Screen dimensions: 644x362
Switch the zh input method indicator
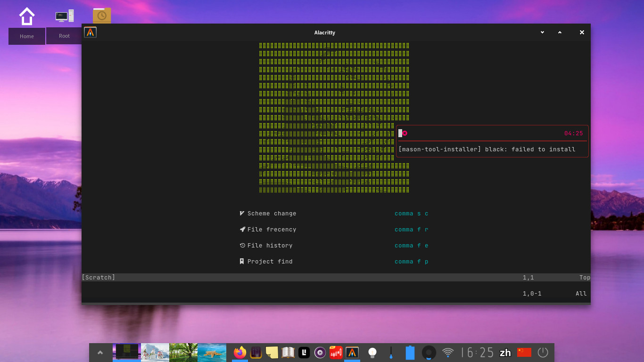coord(505,353)
